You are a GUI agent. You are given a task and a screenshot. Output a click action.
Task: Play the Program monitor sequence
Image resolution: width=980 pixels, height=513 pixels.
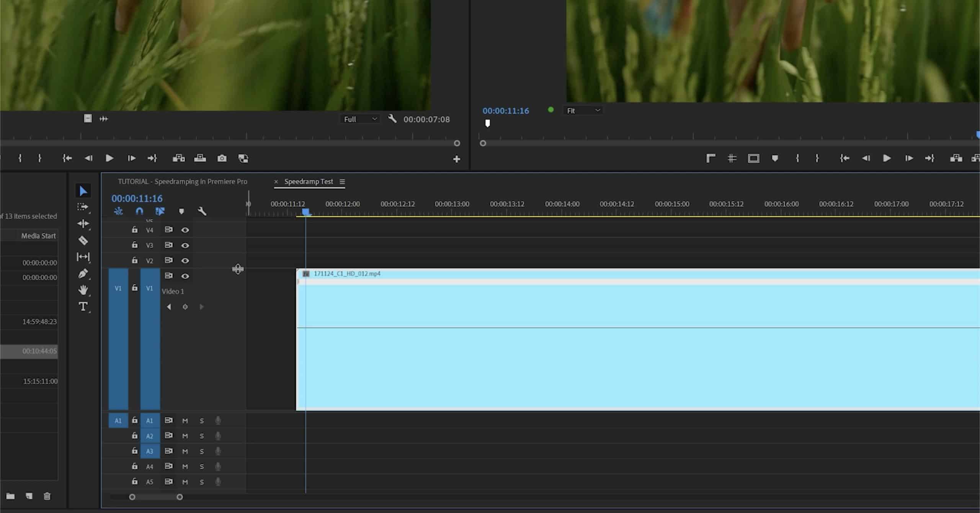pos(887,158)
